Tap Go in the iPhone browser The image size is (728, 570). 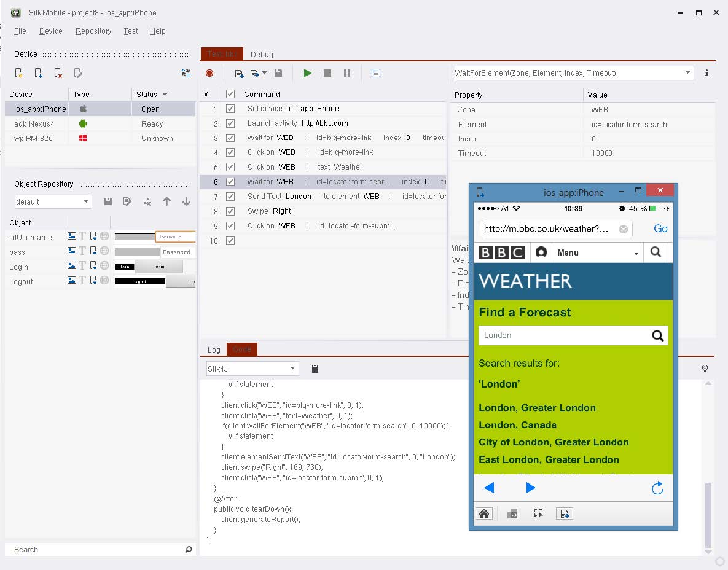(660, 228)
